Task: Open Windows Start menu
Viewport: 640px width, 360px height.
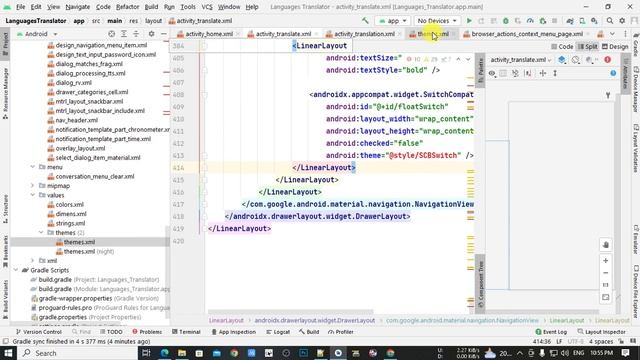Action: coord(8,353)
